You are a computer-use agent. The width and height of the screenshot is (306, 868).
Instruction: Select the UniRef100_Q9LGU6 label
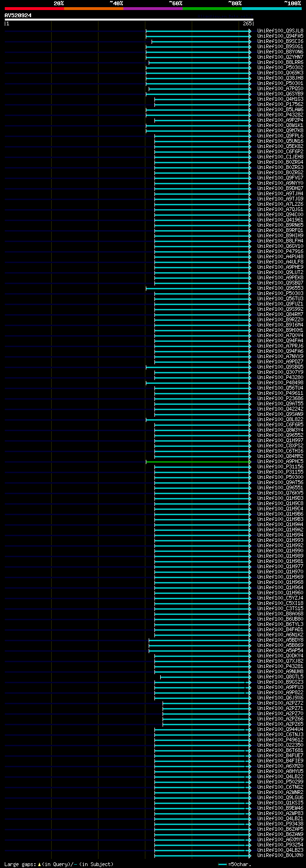[280, 798]
